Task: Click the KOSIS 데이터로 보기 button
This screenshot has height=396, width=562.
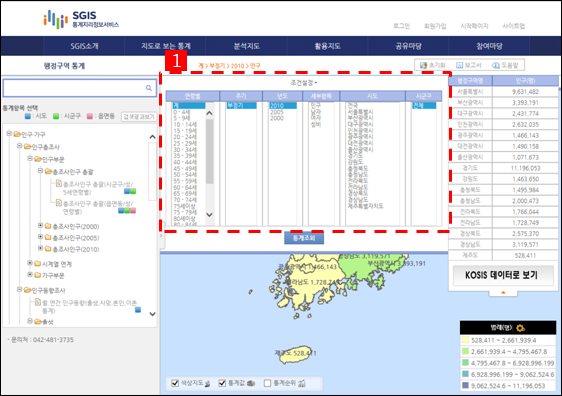Action: (x=503, y=275)
